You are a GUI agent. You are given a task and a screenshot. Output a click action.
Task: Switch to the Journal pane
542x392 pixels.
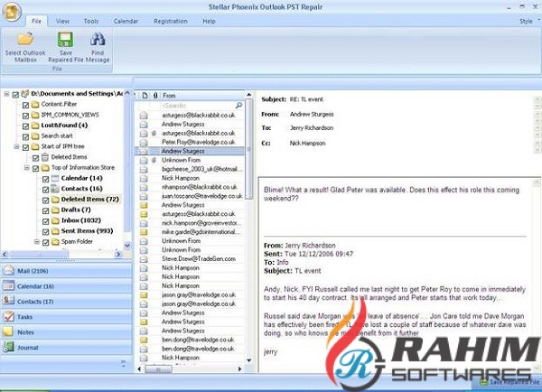tap(66, 348)
